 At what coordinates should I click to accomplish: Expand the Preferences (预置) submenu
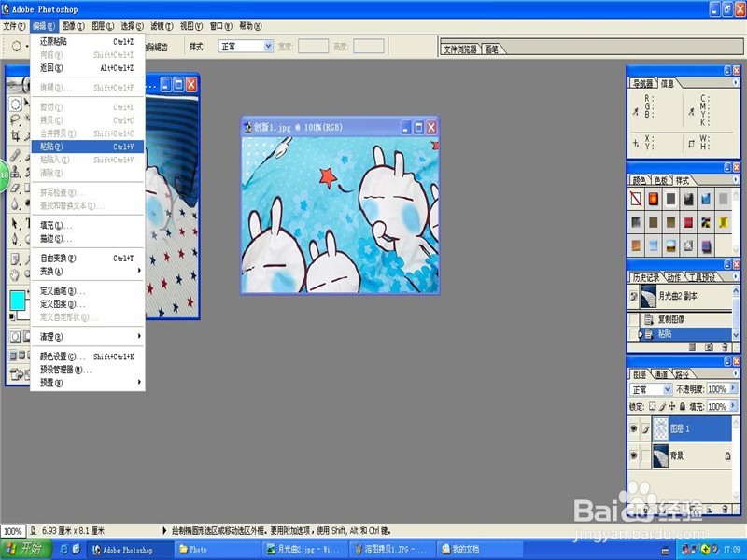87,383
